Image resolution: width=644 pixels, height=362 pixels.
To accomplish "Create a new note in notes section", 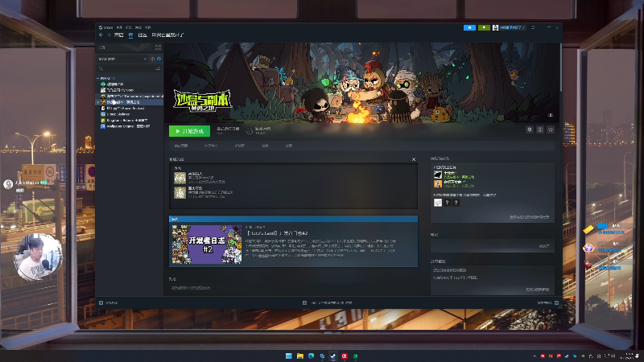I will [544, 246].
